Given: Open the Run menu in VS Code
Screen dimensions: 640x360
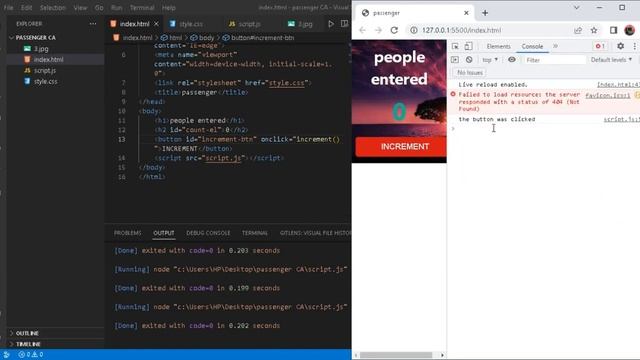Looking at the screenshot, I should 117,7.
